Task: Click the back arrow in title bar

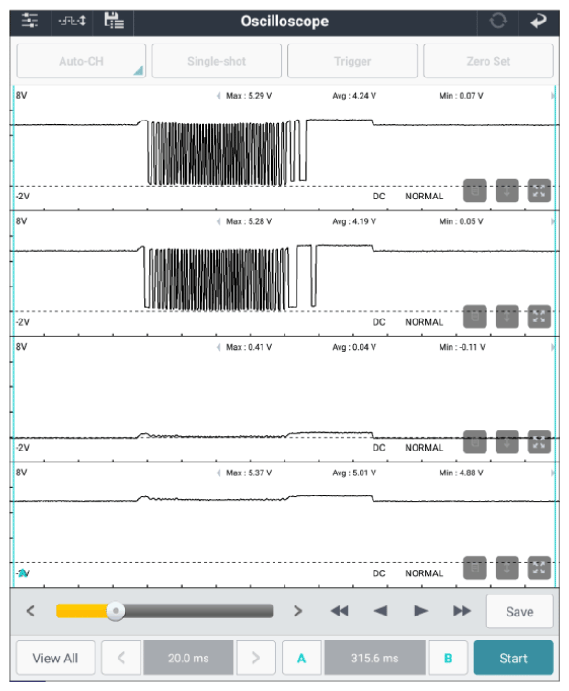Action: 538,21
